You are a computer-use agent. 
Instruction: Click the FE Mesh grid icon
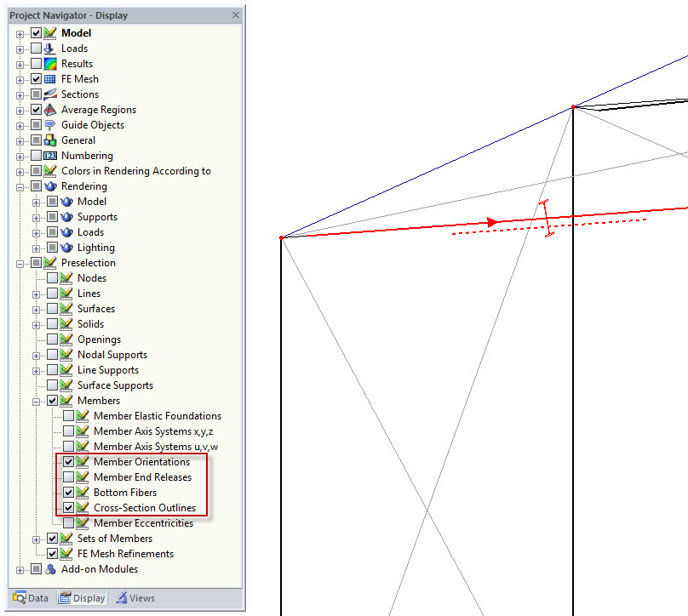point(50,79)
